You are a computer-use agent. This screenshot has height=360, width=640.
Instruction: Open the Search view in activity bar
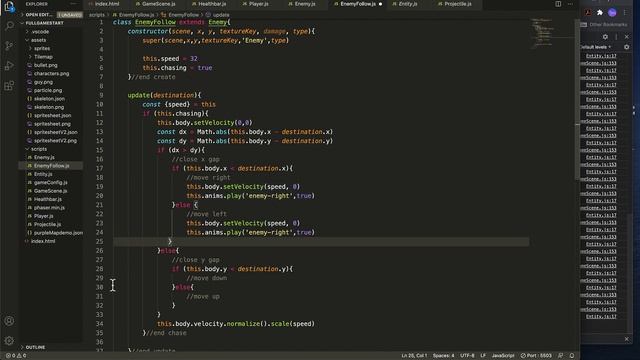[x=9, y=26]
